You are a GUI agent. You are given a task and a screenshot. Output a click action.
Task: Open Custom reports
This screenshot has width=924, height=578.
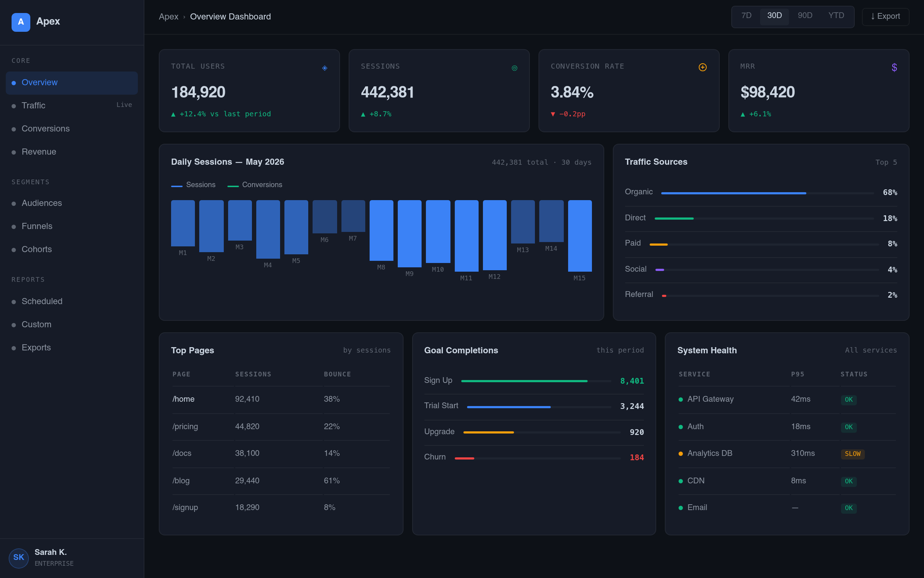[72, 324]
